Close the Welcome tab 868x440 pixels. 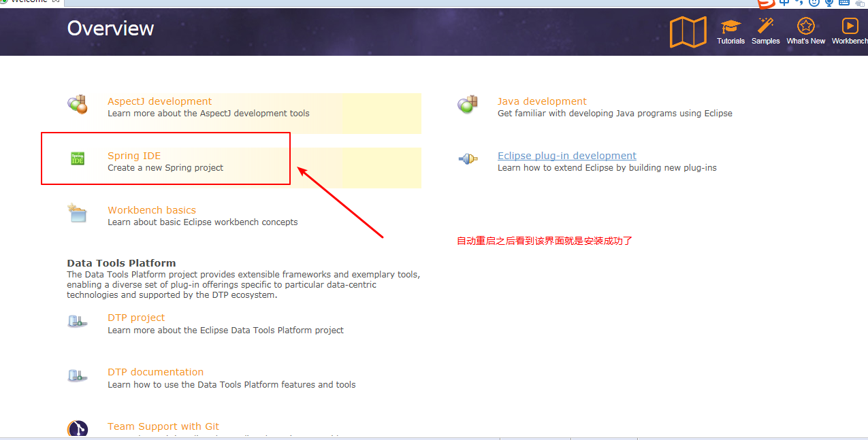[x=57, y=1]
